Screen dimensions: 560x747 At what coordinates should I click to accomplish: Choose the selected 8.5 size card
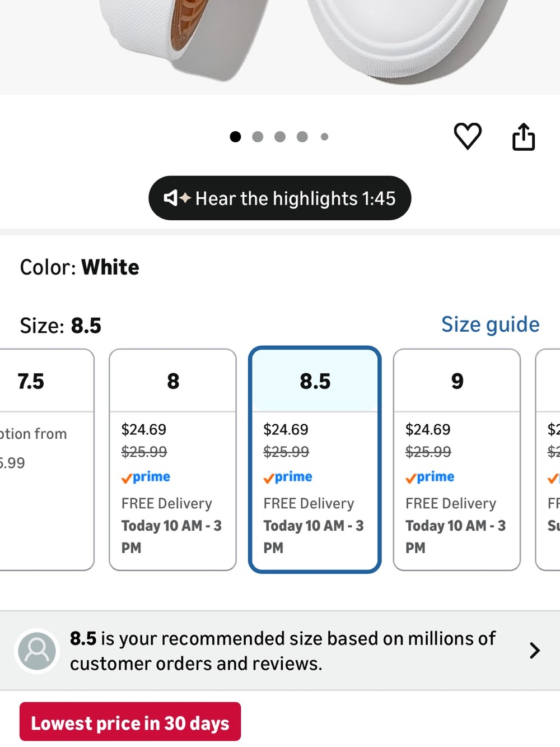click(315, 460)
